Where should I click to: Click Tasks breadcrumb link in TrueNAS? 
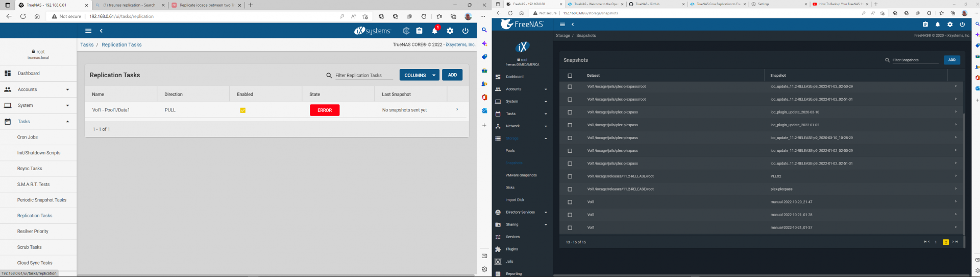(x=87, y=44)
